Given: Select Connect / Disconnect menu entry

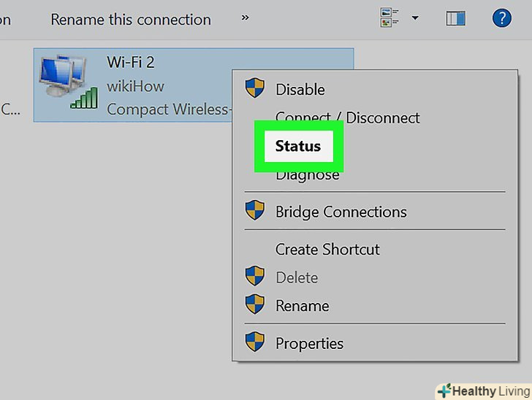Looking at the screenshot, I should [x=347, y=118].
